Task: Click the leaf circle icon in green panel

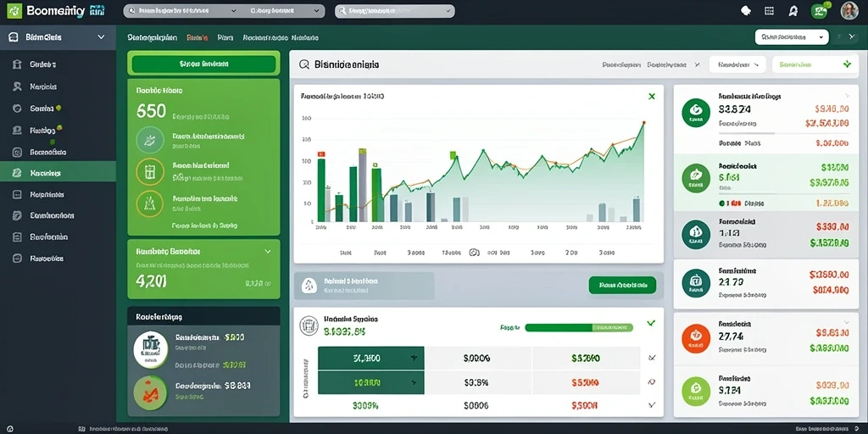Action: click(x=149, y=140)
